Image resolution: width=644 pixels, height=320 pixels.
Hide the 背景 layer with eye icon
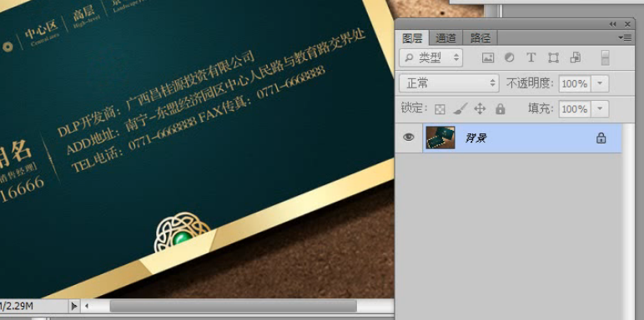[x=408, y=137]
